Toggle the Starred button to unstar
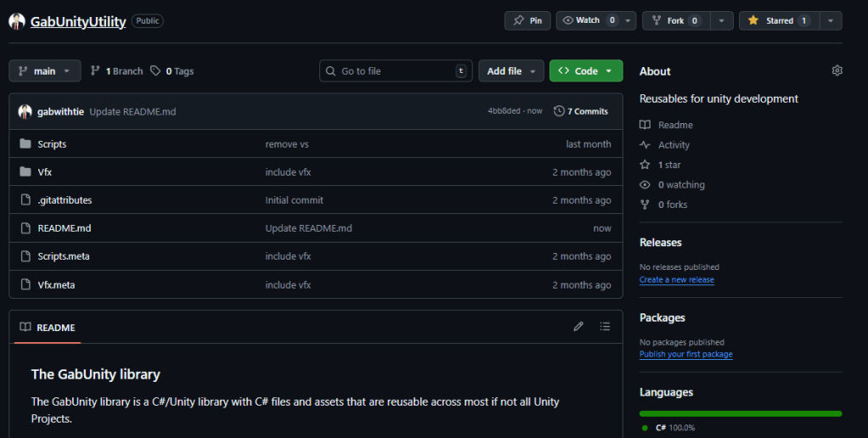 pos(779,20)
